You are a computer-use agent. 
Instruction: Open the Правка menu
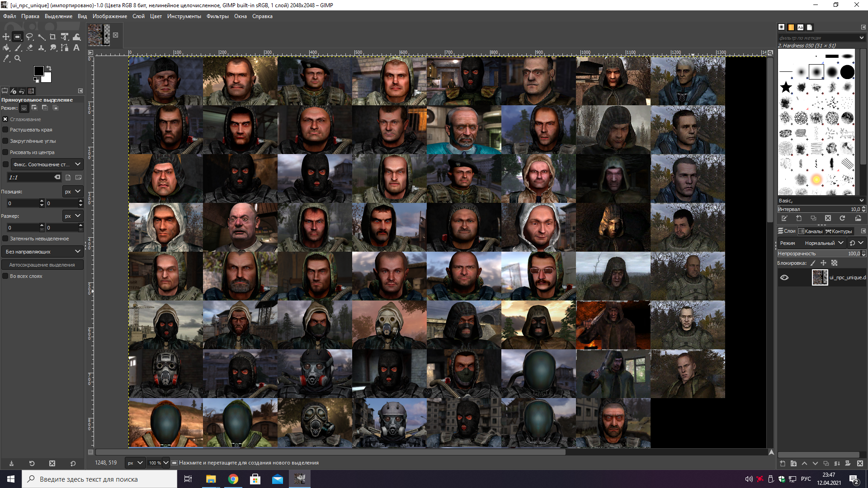(30, 16)
